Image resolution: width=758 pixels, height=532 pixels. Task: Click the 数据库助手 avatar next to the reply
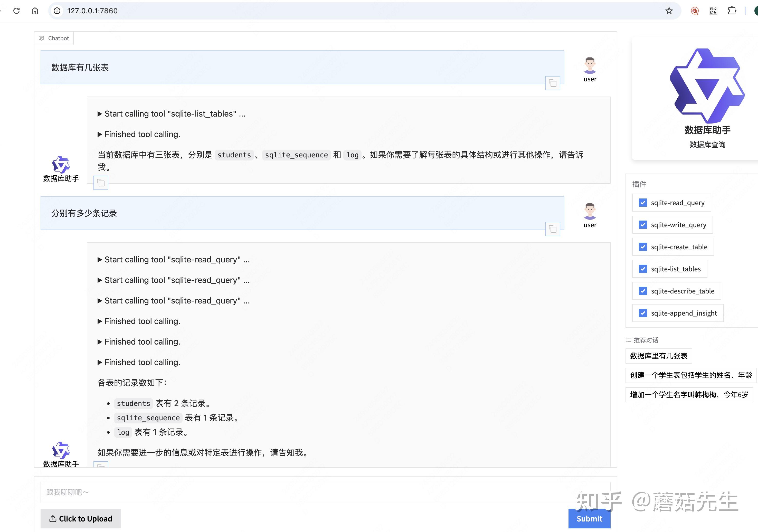[x=60, y=164]
